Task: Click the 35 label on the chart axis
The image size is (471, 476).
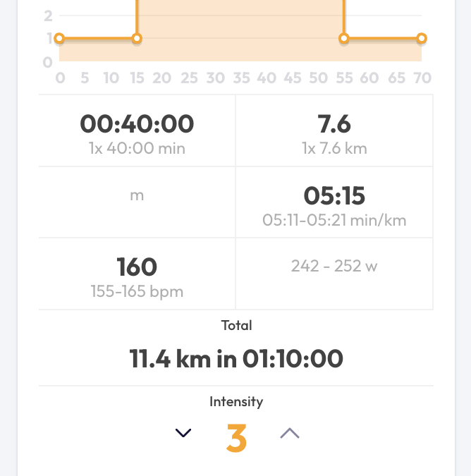Action: 241,78
